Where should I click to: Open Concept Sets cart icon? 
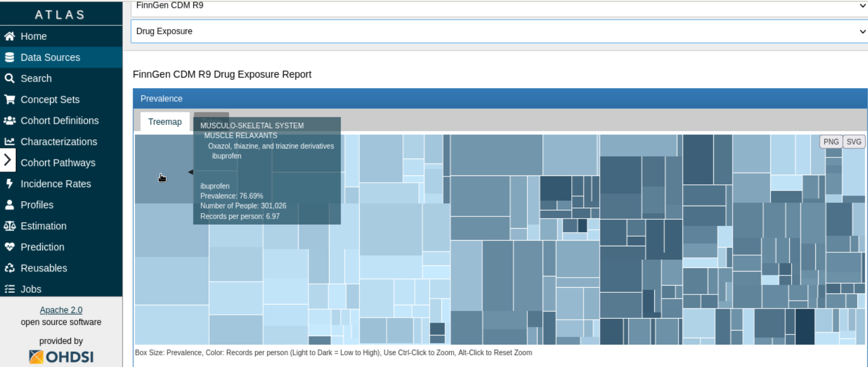click(9, 99)
